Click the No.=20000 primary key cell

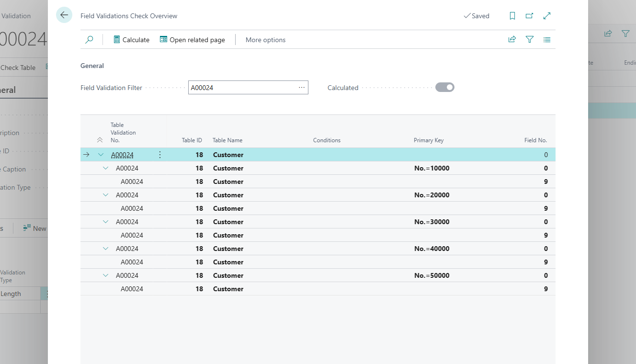pyautogui.click(x=432, y=195)
